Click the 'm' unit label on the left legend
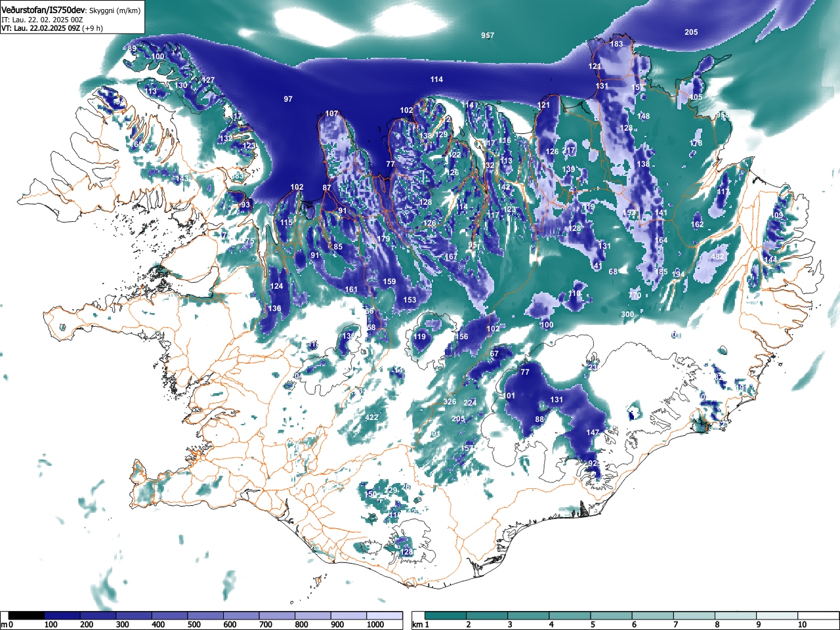The height and width of the screenshot is (630, 840). pos(4,625)
